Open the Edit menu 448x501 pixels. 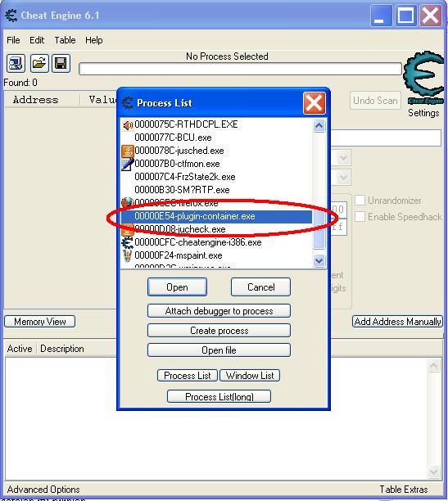[37, 40]
